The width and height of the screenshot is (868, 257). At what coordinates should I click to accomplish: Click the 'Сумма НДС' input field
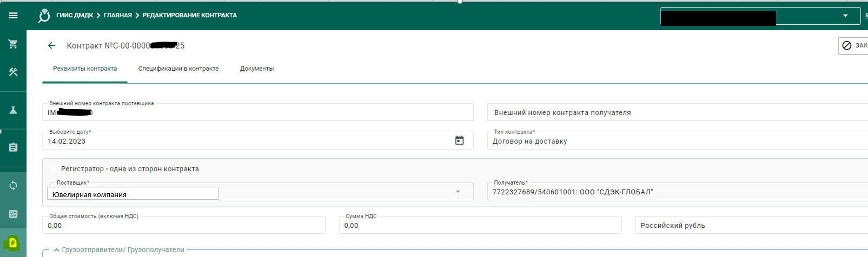click(x=480, y=226)
